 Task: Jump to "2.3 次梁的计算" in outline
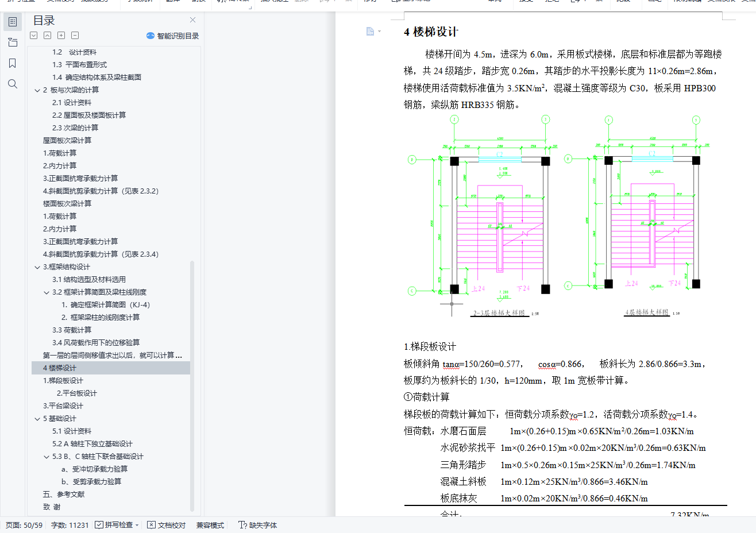75,128
